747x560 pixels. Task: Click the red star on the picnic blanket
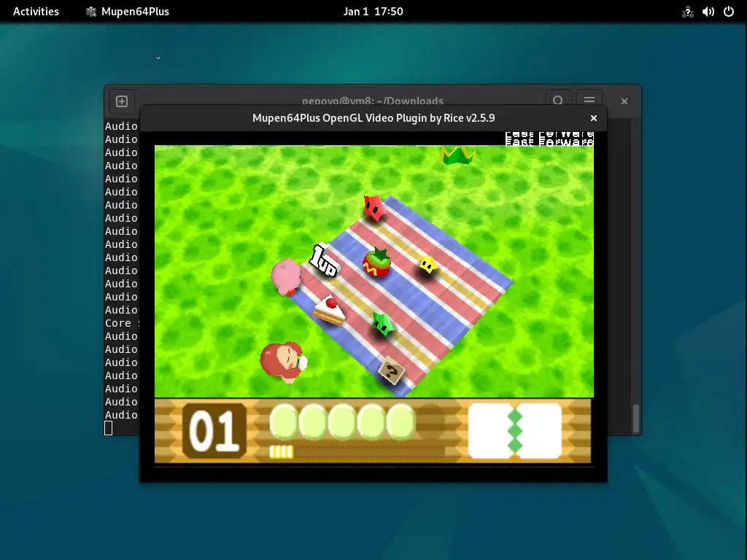(x=374, y=207)
